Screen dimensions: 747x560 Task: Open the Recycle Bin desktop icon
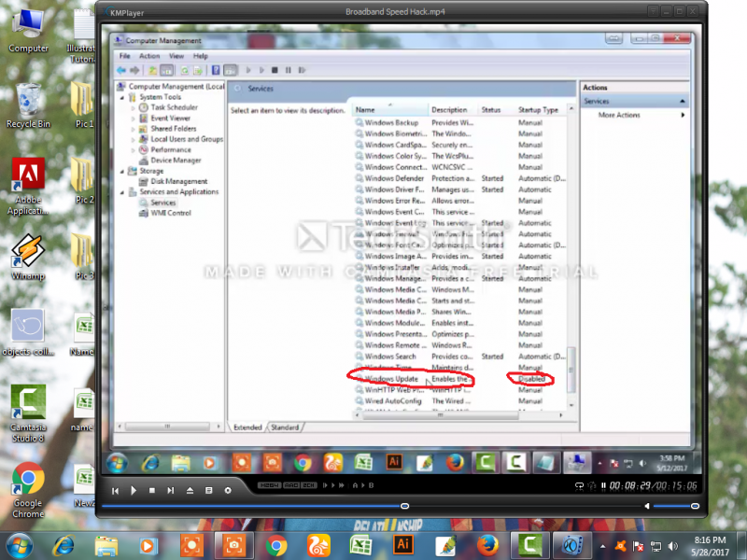pyautogui.click(x=28, y=105)
